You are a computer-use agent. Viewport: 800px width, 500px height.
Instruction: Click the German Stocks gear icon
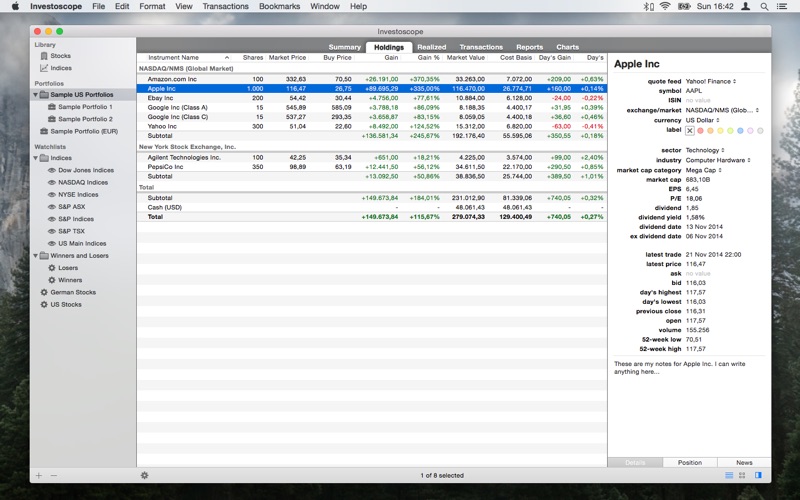pyautogui.click(x=44, y=292)
